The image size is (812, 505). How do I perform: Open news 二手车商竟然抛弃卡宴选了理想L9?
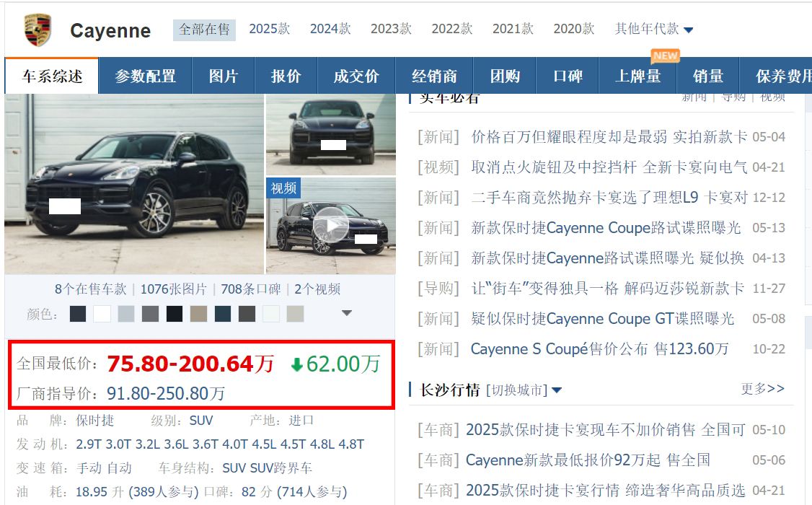[x=609, y=198]
